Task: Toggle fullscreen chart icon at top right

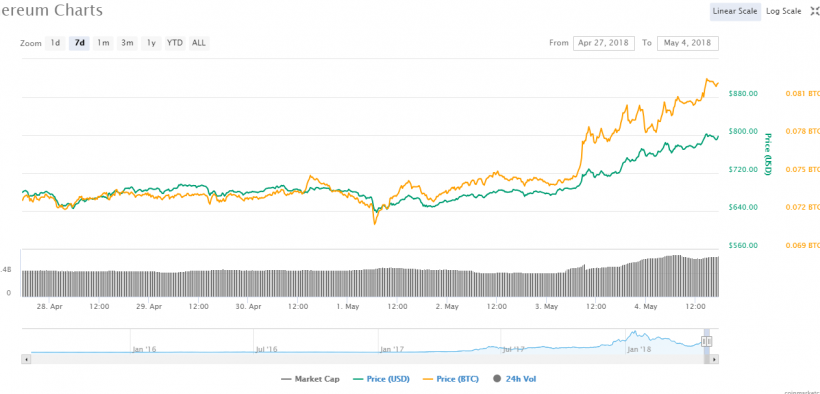Action: (814, 12)
